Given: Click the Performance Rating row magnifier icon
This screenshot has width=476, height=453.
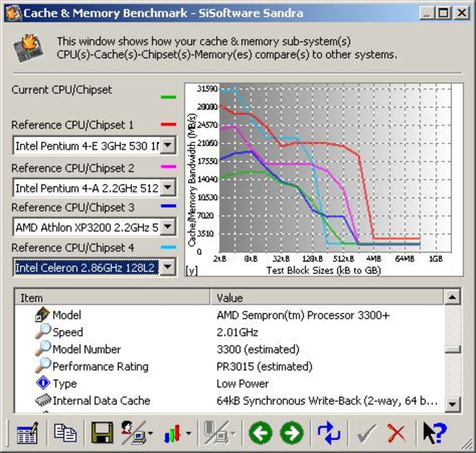Looking at the screenshot, I should 43,366.
